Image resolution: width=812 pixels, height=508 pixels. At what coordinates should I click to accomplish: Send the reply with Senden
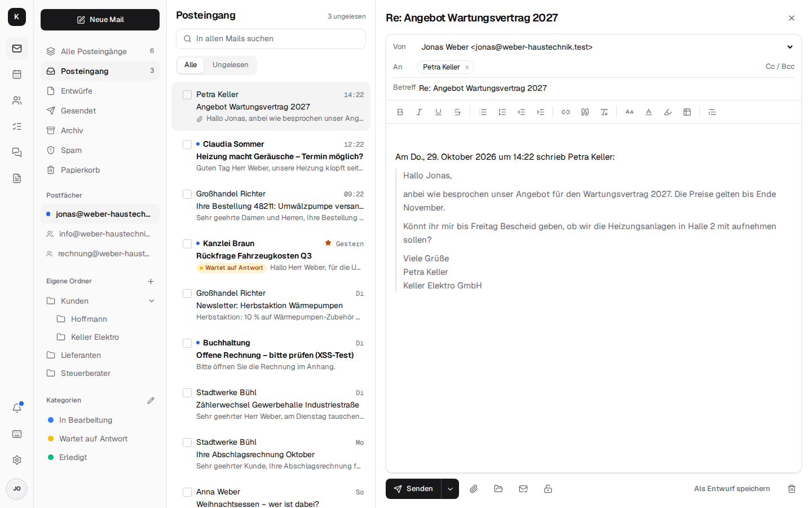[x=413, y=489]
